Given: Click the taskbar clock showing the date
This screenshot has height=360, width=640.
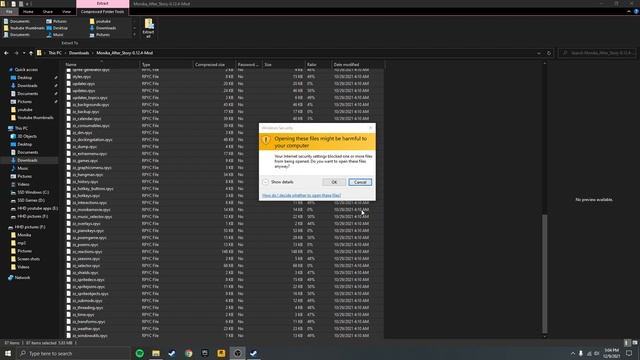Looking at the screenshot, I should [x=611, y=353].
